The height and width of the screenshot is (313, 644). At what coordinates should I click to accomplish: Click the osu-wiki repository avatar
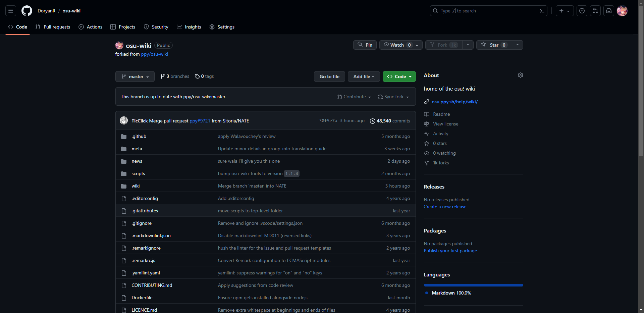(x=119, y=45)
